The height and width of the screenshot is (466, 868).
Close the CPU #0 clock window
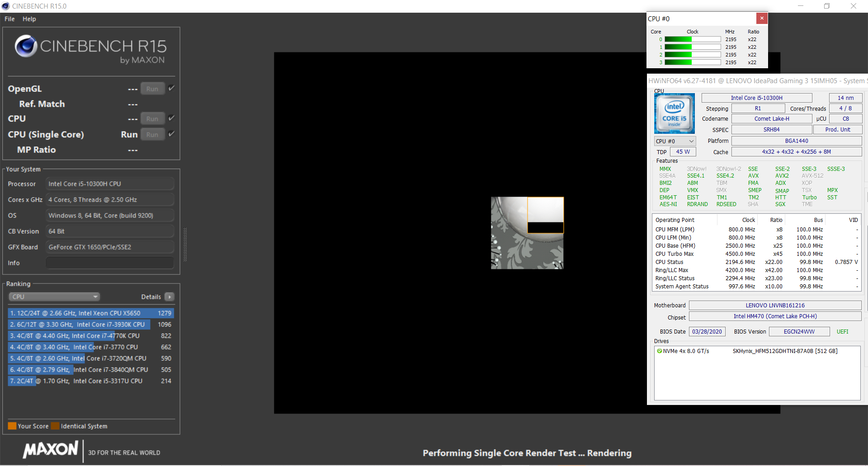(x=762, y=19)
